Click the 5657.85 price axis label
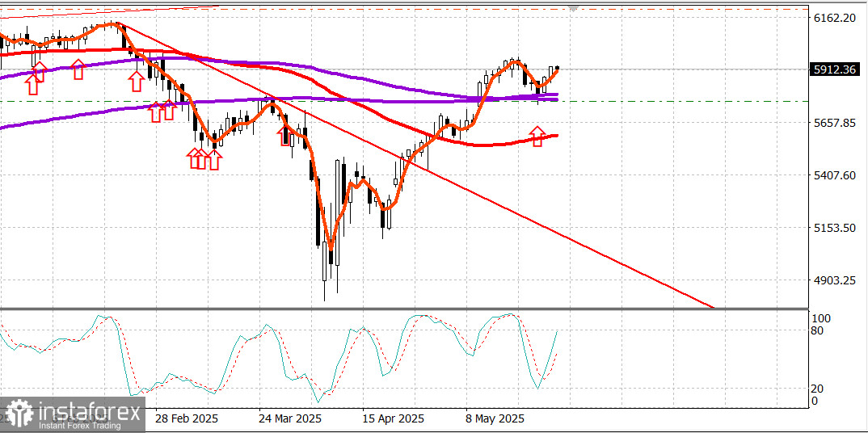 click(834, 122)
